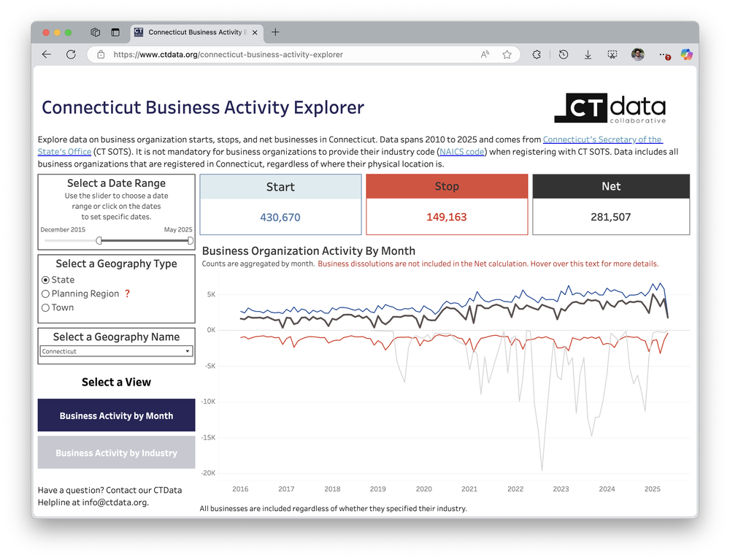
Task: Switch to the Business Activity by Industry view
Action: click(116, 453)
